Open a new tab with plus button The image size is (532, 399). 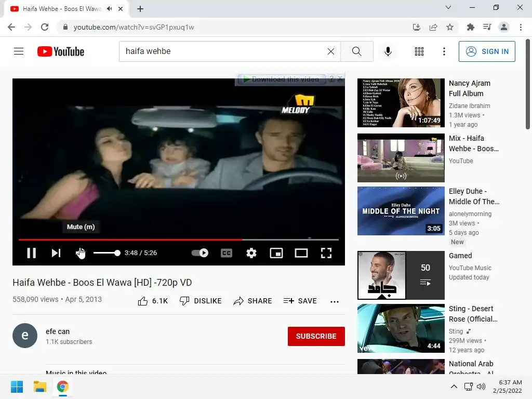[140, 9]
